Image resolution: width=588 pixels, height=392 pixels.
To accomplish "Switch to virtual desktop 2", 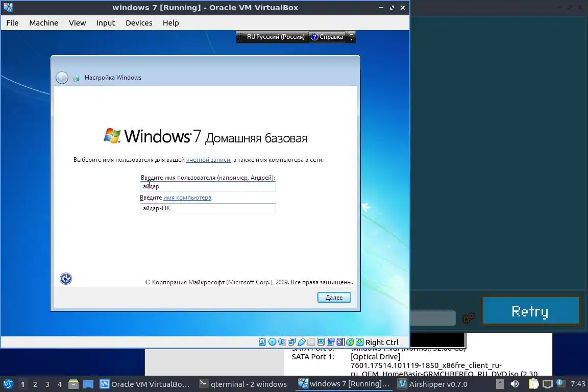I will click(x=35, y=384).
